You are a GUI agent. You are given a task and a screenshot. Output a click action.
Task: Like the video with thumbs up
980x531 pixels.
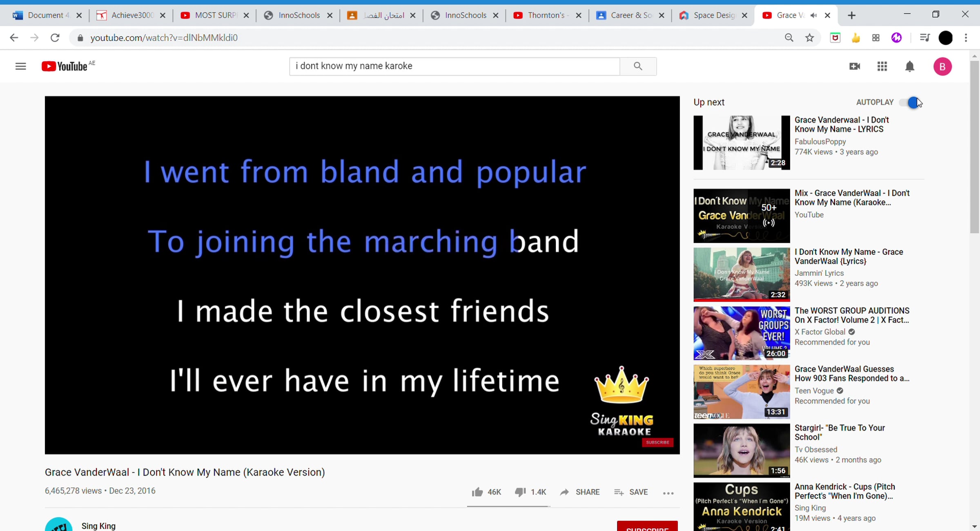[477, 492]
